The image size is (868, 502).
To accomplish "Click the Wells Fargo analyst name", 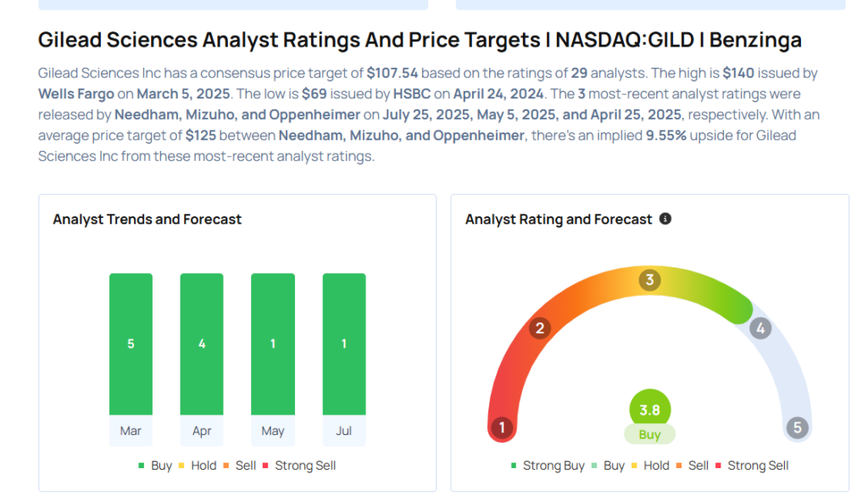I will tap(75, 93).
